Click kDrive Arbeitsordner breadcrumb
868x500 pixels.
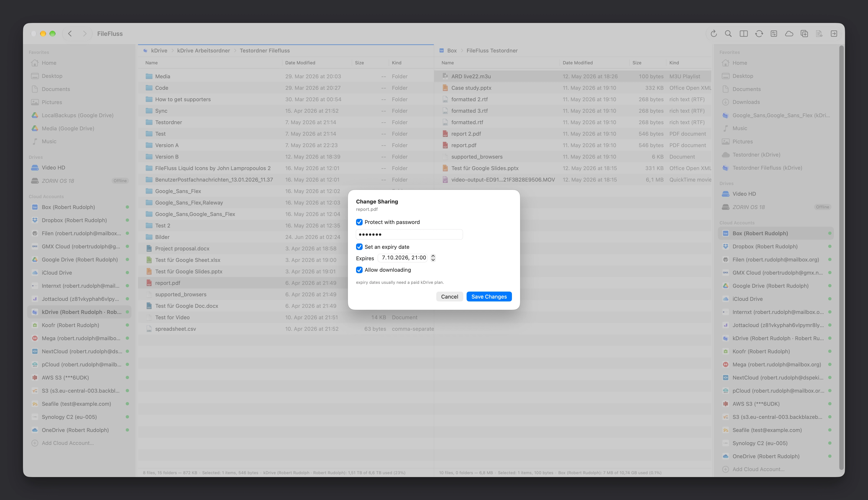pyautogui.click(x=203, y=50)
